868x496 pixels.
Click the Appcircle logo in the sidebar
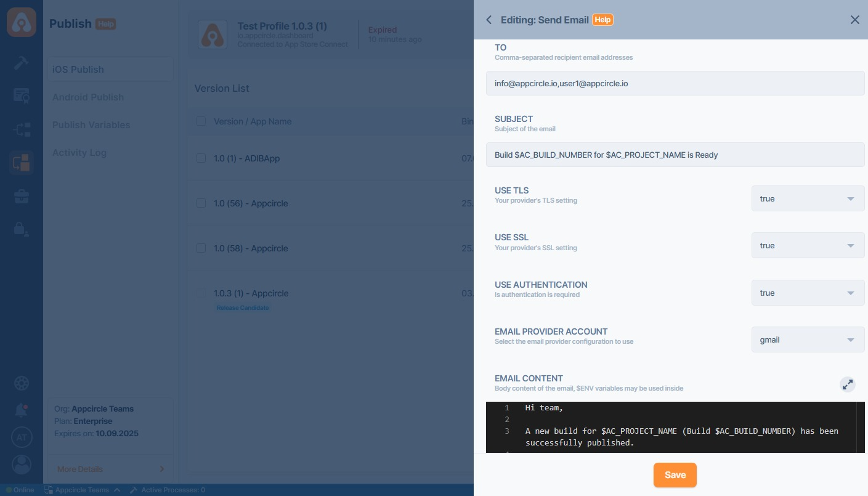coord(22,23)
